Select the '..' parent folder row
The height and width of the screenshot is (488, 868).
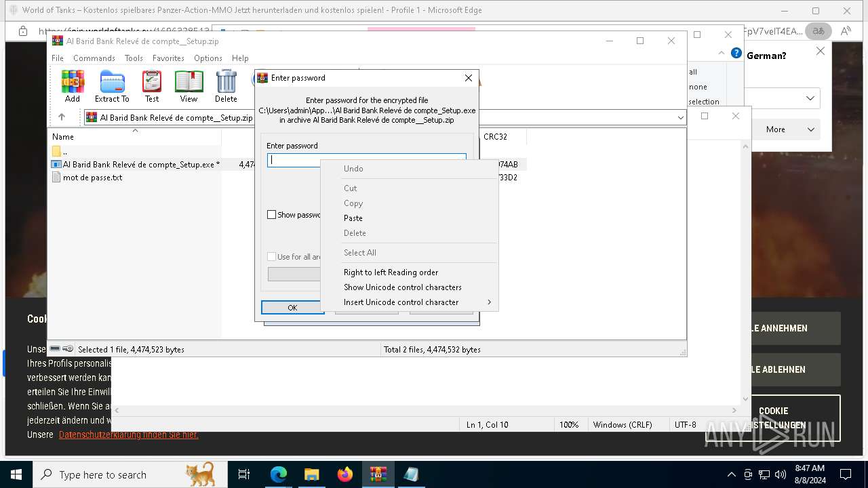[x=136, y=151]
